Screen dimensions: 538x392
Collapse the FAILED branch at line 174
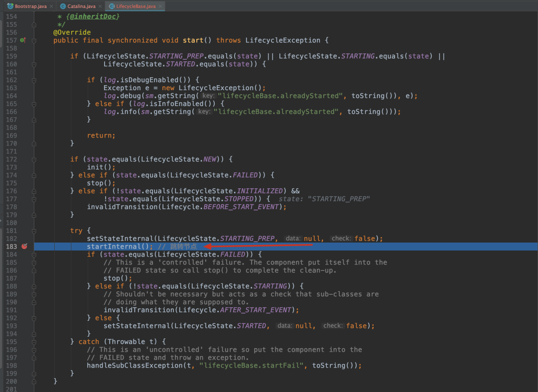point(34,175)
